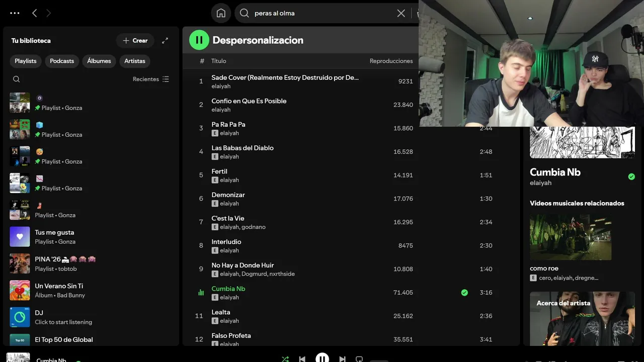644x362 pixels.
Task: Open the Recientes sort dropdown
Action: [151, 79]
